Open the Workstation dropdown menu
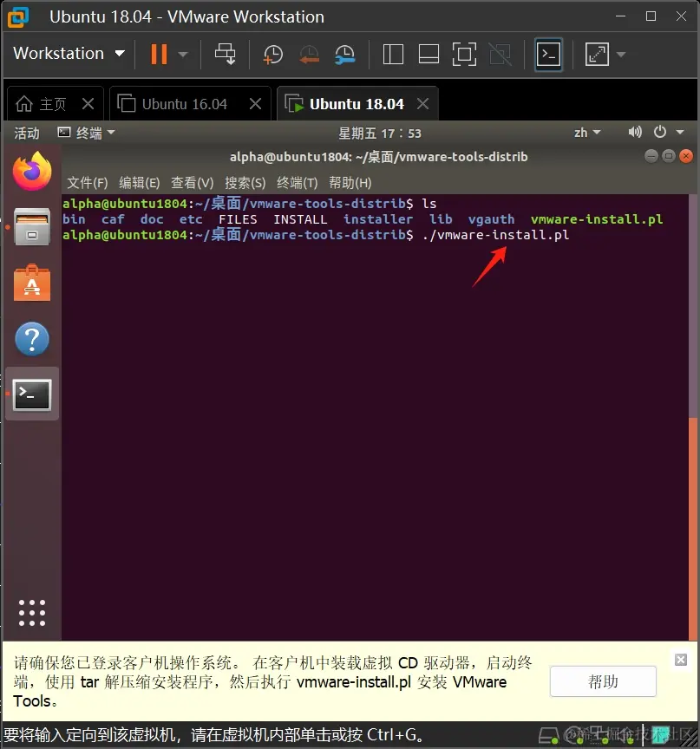Viewport: 700px width, 749px height. [x=69, y=53]
